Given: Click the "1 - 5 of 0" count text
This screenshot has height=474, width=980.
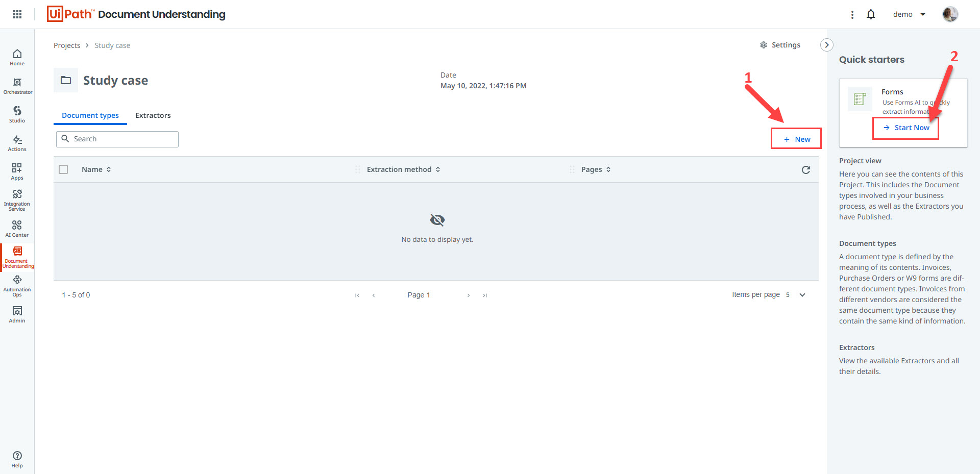Looking at the screenshot, I should 76,295.
